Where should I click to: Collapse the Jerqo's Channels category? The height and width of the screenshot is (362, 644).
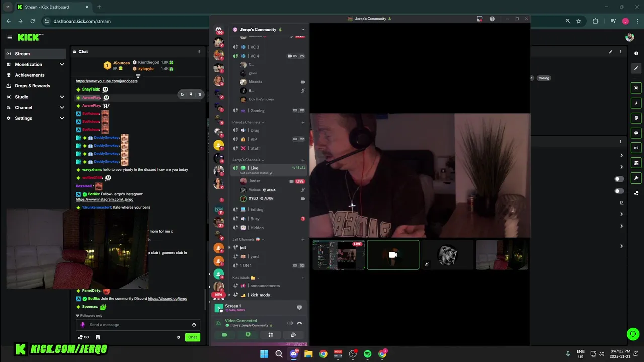248,160
